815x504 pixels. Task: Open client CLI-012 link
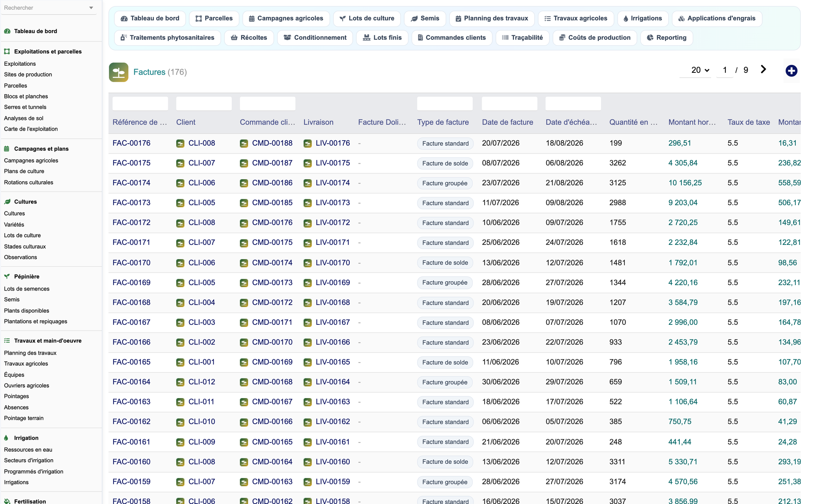pos(202,382)
